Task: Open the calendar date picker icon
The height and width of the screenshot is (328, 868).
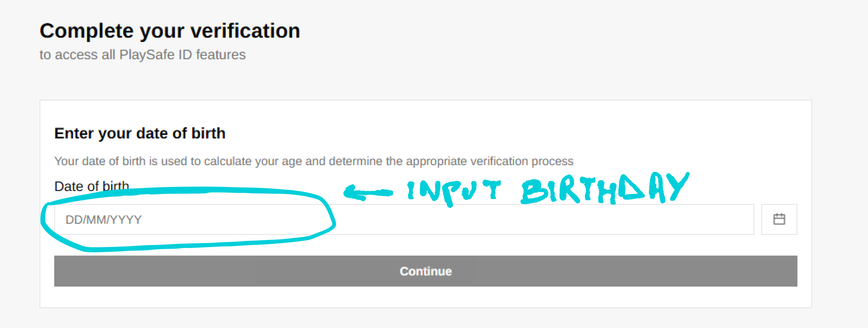Action: click(779, 219)
